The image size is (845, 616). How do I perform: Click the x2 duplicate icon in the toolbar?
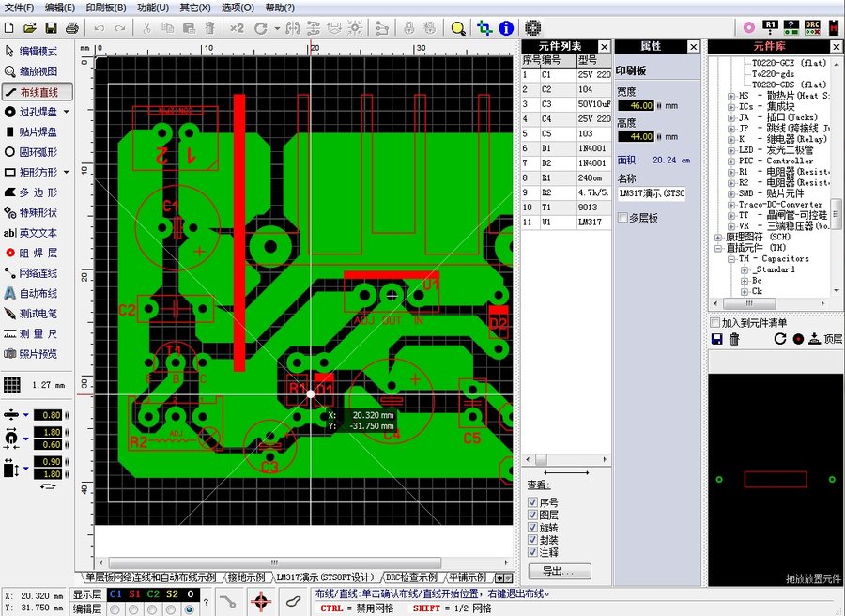[x=238, y=27]
